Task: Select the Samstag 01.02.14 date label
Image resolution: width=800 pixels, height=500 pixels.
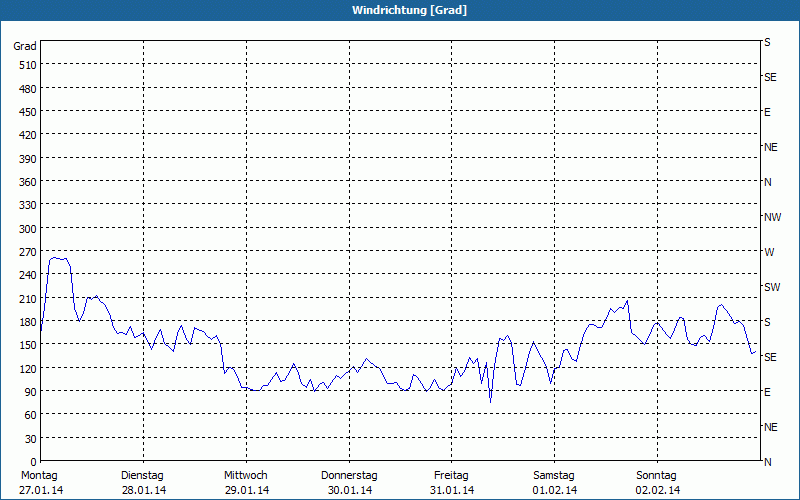Action: tap(554, 483)
